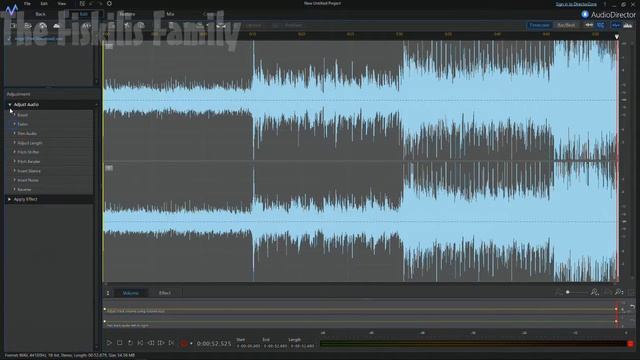The height and width of the screenshot is (360, 640).
Task: Select the Reverse item
Action: click(x=24, y=190)
